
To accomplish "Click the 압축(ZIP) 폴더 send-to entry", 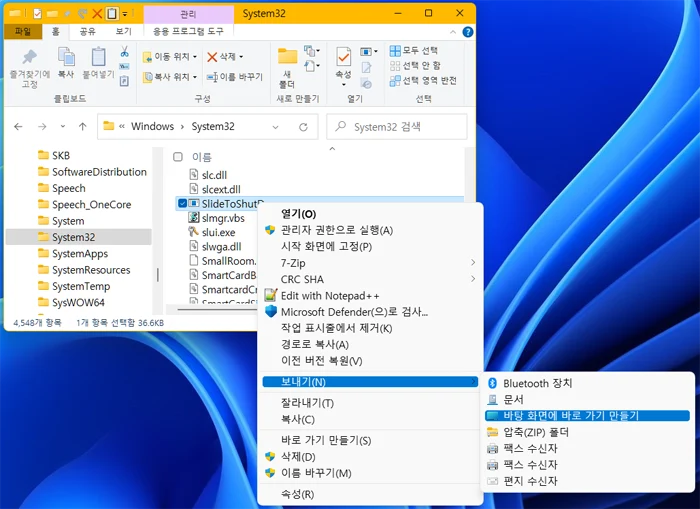I will coord(588,432).
